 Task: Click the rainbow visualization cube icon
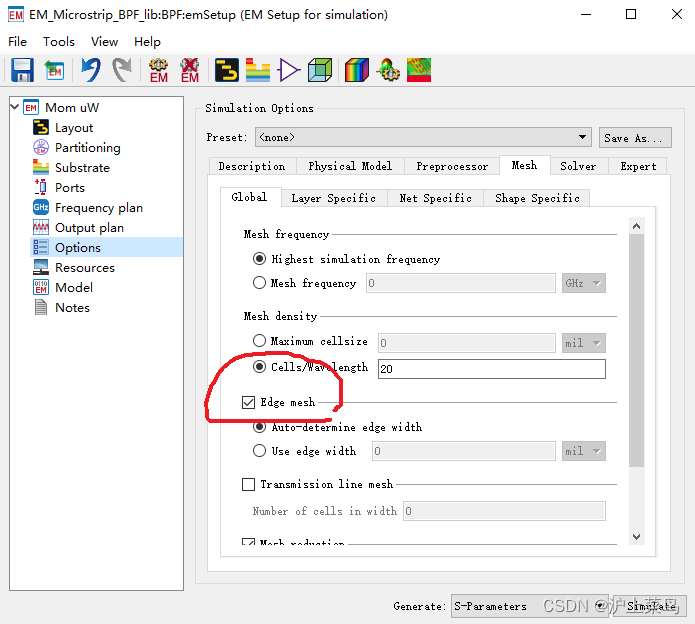[356, 70]
